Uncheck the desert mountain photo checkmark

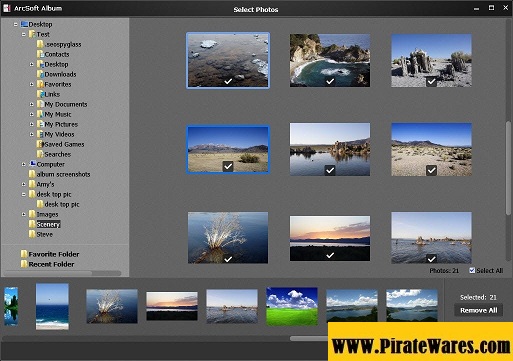[x=228, y=166]
